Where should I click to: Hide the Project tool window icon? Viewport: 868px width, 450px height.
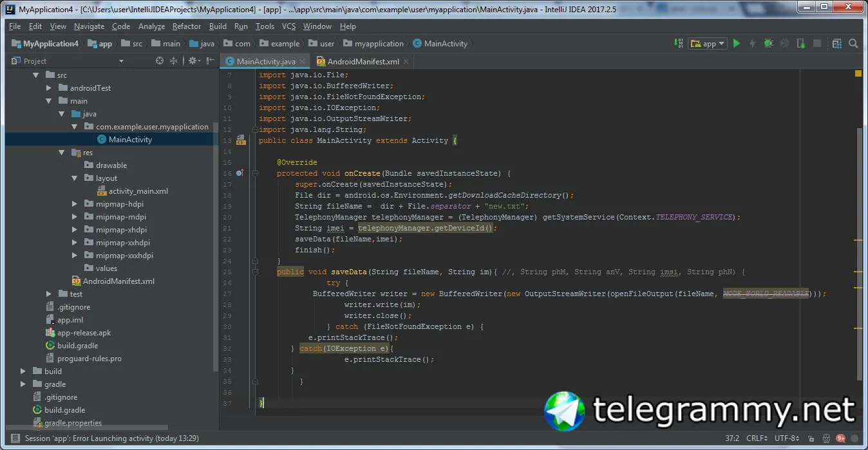[x=210, y=61]
